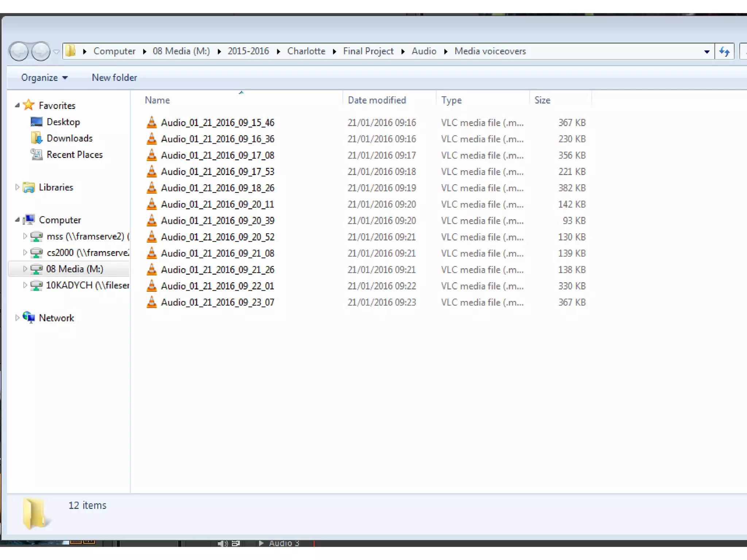The image size is (747, 560).
Task: Click the Back navigation arrow button
Action: (x=19, y=51)
